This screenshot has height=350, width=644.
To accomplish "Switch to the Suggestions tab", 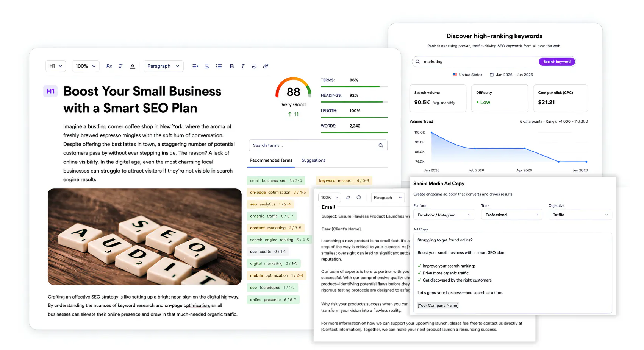I will coord(314,160).
